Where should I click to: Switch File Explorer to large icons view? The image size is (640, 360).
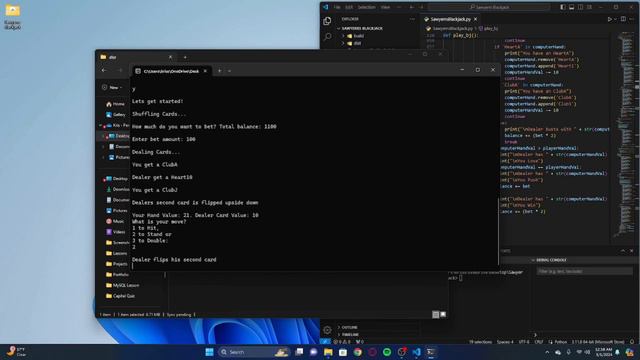click(443, 314)
